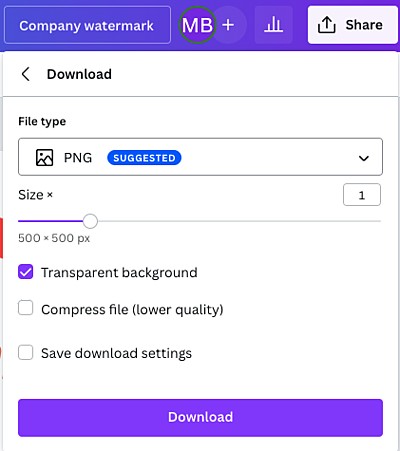This screenshot has width=400, height=451.
Task: Open the PNG file type selector
Action: click(200, 157)
